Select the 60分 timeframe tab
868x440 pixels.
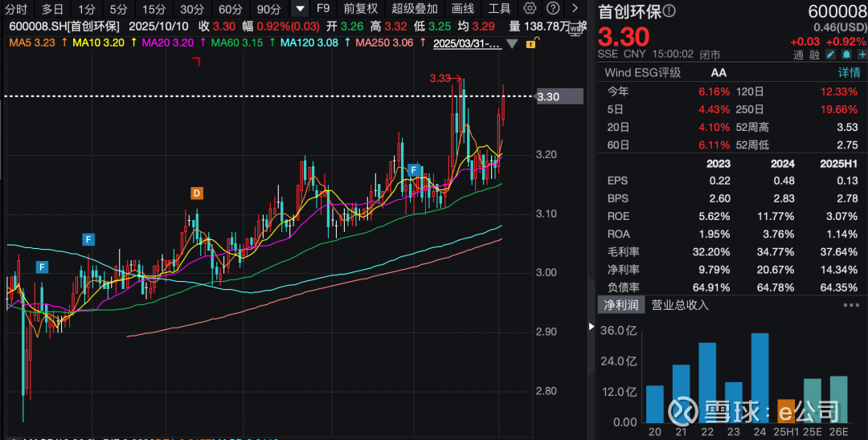[x=231, y=9]
